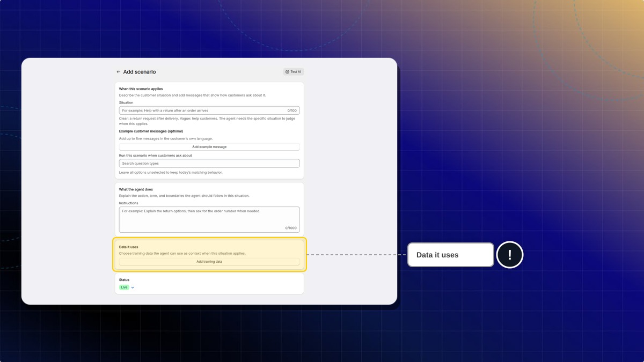
Task: Click the Search question types field
Action: 209,164
